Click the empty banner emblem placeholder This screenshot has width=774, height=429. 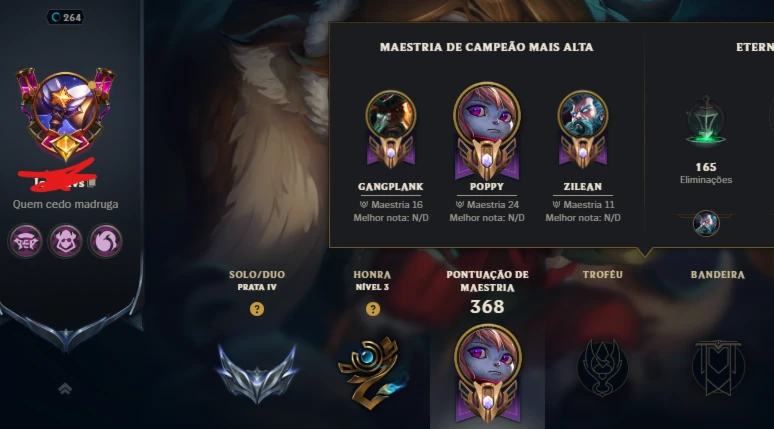pyautogui.click(x=718, y=368)
